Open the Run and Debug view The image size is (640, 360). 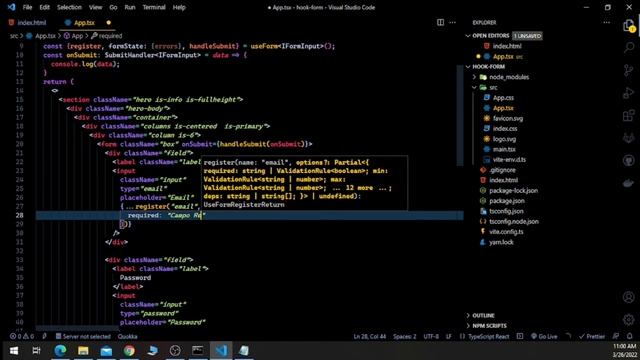(x=629, y=93)
